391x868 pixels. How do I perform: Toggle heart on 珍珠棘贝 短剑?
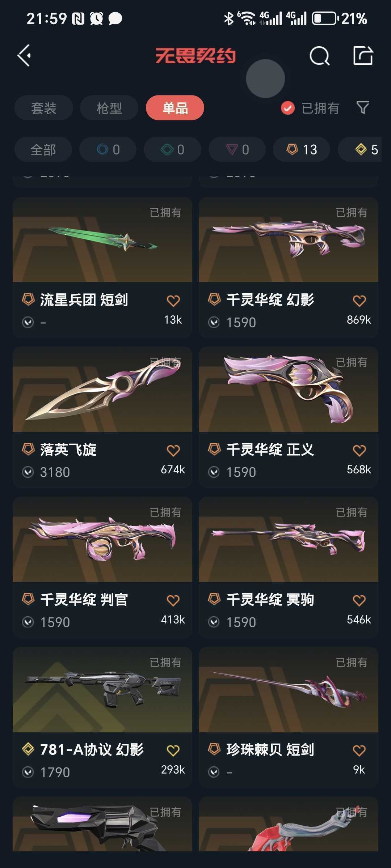click(359, 750)
